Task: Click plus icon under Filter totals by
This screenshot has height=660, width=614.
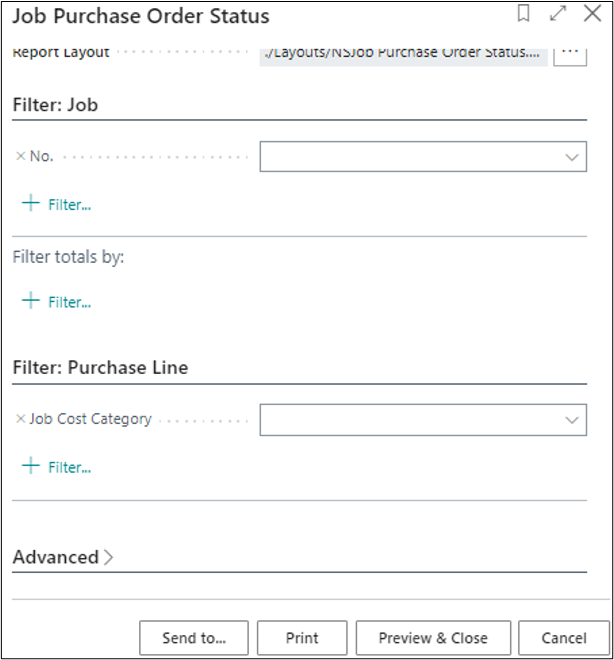Action: click(31, 301)
